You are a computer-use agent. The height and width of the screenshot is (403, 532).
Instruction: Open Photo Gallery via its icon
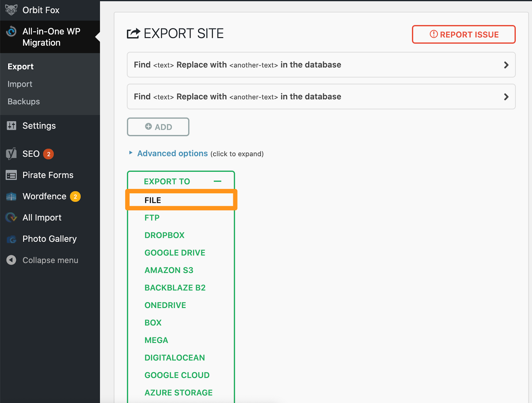[11, 239]
